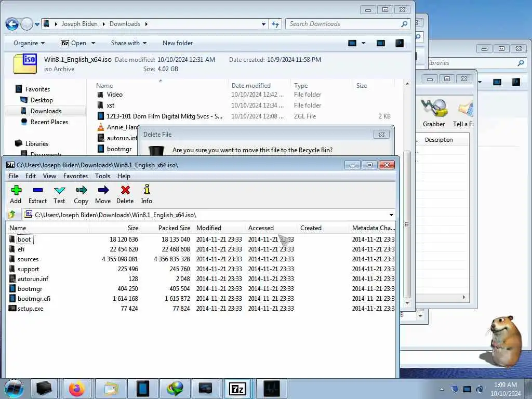532x399 pixels.
Task: Click the Grabber icon in the background window
Action: coord(434,113)
